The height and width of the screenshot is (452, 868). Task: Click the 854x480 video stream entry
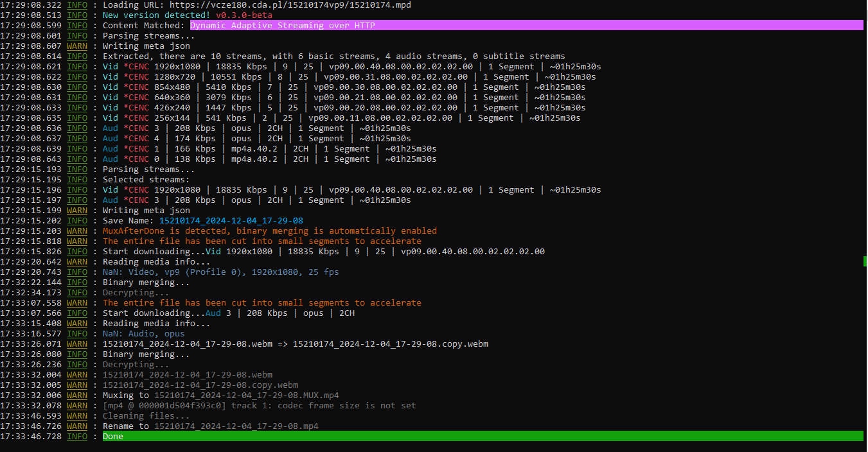[x=344, y=87]
